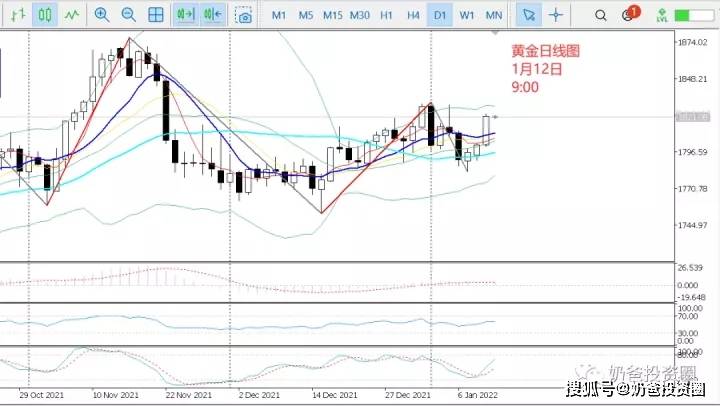The image size is (720, 406).
Task: Choose the W1 weekly timeframe
Action: tap(467, 15)
